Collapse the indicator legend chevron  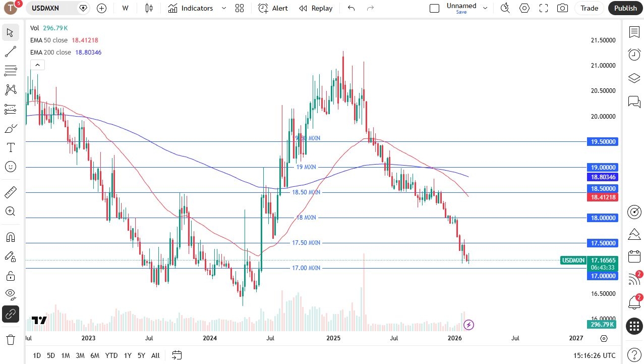click(x=37, y=65)
